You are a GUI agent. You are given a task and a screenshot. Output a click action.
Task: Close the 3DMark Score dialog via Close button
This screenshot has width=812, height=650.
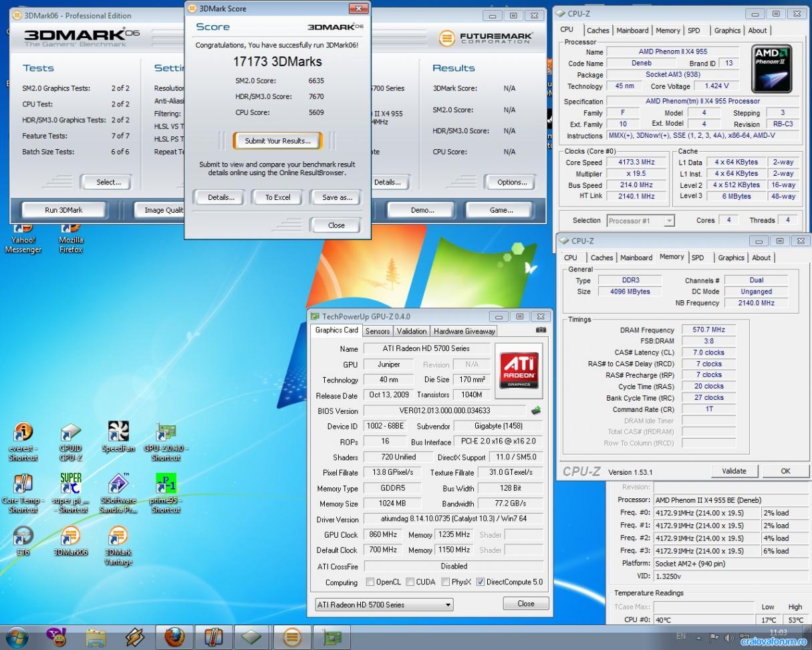tap(336, 225)
